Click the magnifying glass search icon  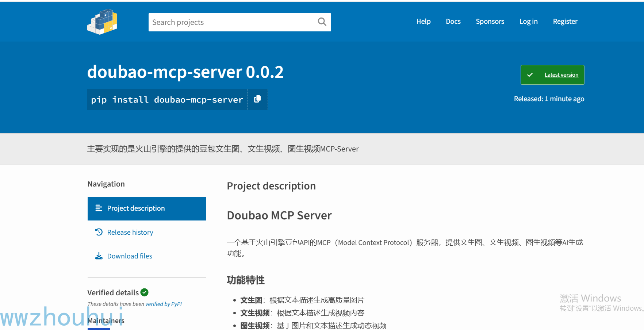click(322, 22)
